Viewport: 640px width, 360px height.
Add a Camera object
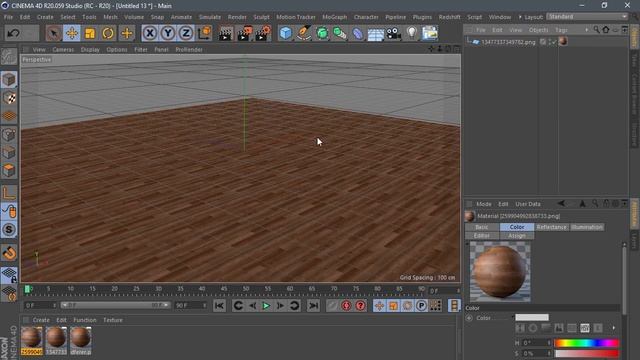pos(393,33)
